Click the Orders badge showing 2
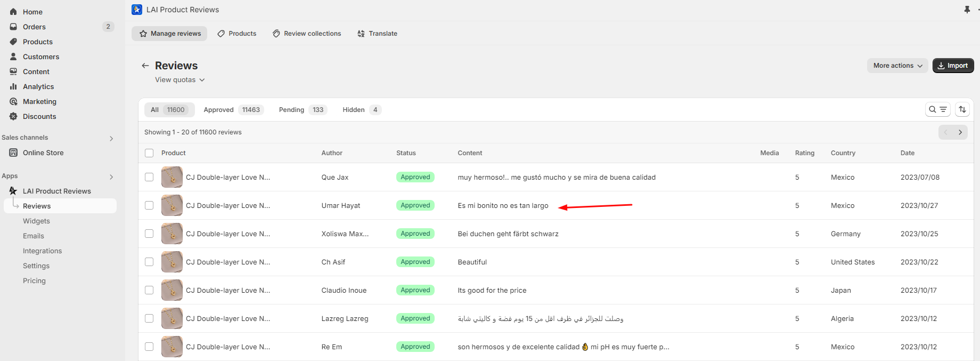 [x=108, y=27]
